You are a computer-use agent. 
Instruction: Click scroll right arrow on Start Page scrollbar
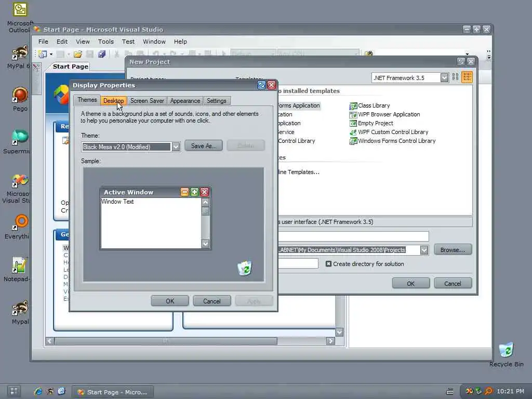pos(330,341)
